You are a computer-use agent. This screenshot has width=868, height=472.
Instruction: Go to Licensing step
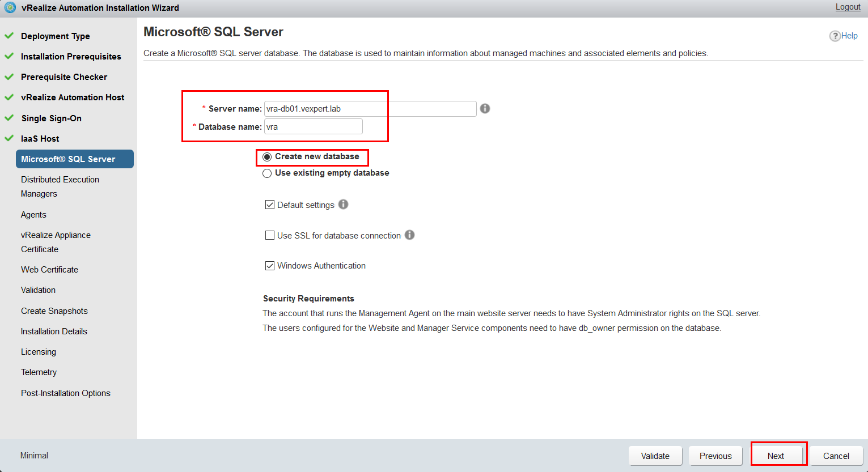click(x=39, y=351)
